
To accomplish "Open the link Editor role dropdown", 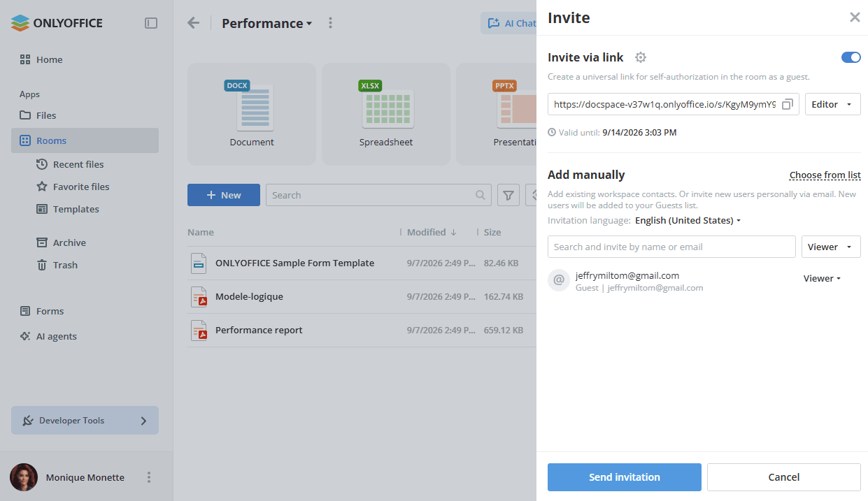I will (x=832, y=104).
